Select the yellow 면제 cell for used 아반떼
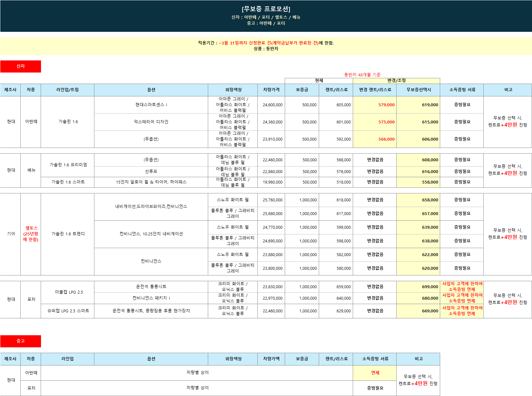 (x=375, y=373)
